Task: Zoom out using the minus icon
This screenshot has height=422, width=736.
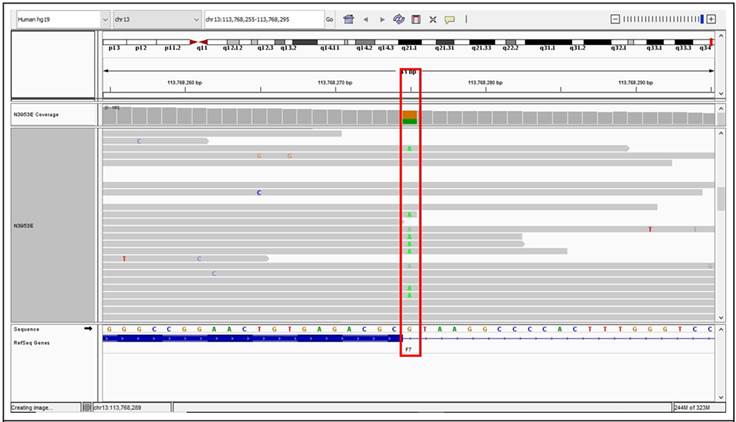Action: (615, 19)
